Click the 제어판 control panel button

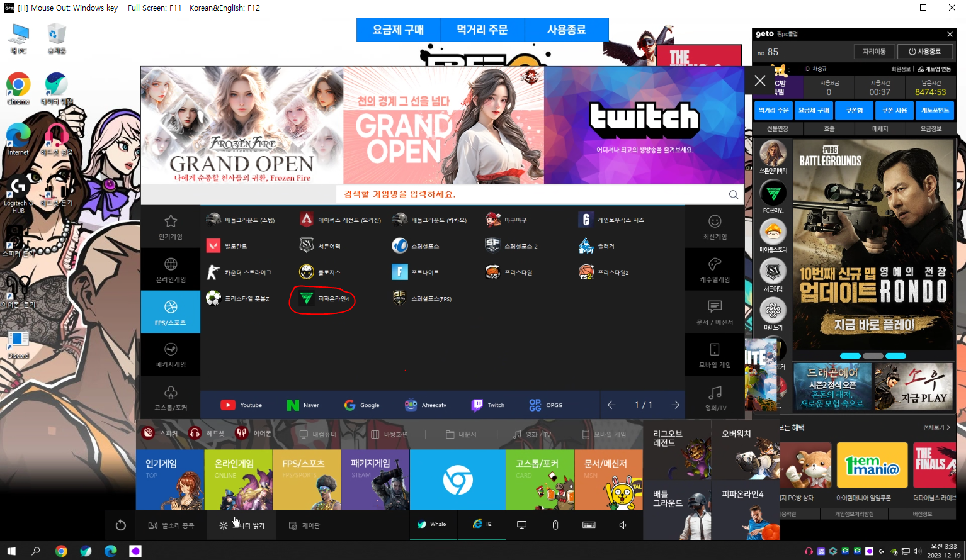305,525
